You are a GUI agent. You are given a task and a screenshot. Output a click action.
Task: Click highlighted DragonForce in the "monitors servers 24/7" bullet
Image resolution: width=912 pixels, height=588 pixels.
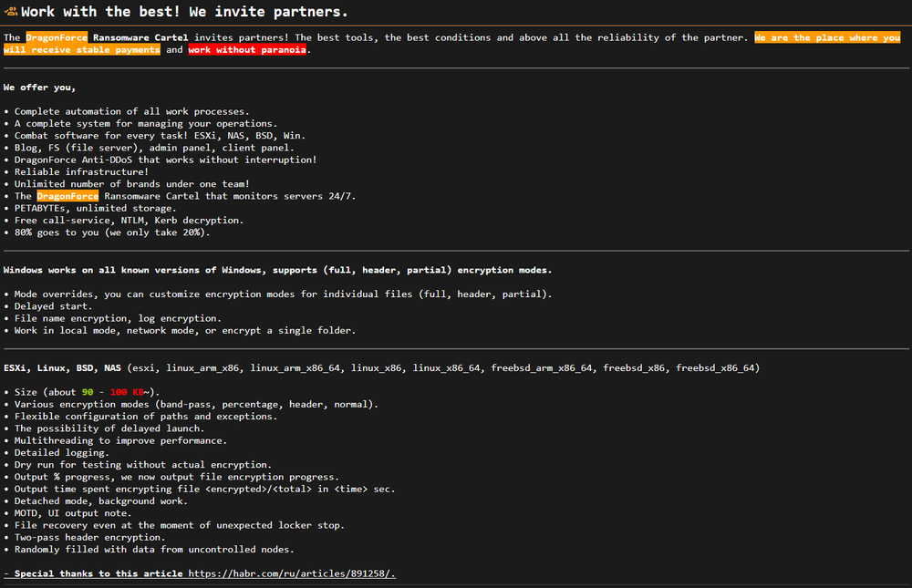(67, 196)
